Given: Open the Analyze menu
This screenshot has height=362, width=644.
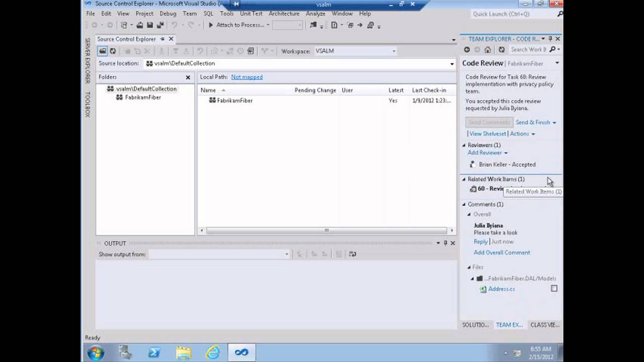Looking at the screenshot, I should pyautogui.click(x=315, y=14).
